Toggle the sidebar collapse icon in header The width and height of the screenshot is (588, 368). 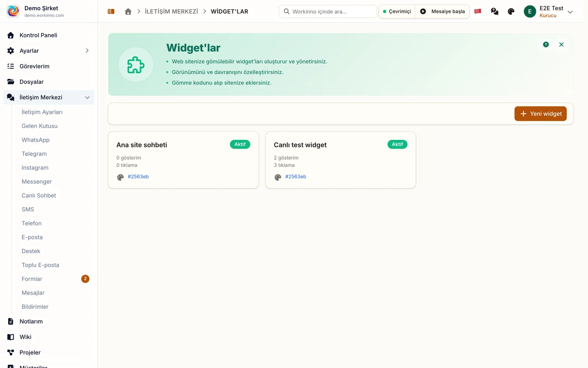coord(111,11)
